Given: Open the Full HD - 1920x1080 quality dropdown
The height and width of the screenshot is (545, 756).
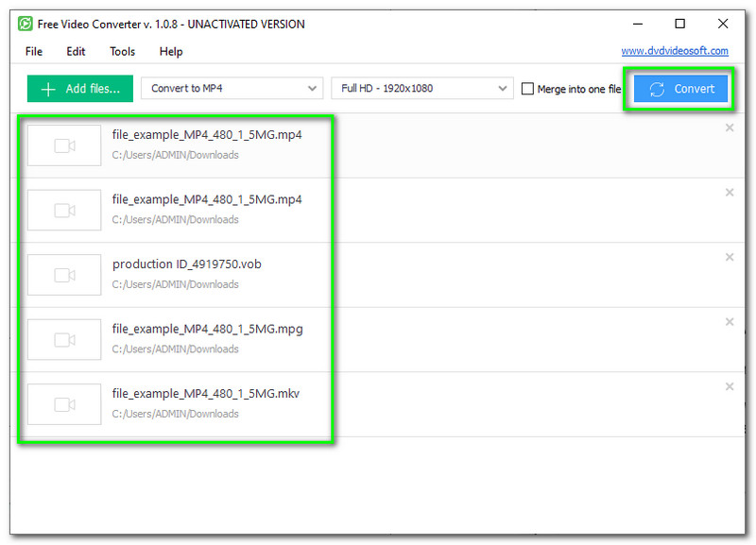Looking at the screenshot, I should (x=421, y=89).
